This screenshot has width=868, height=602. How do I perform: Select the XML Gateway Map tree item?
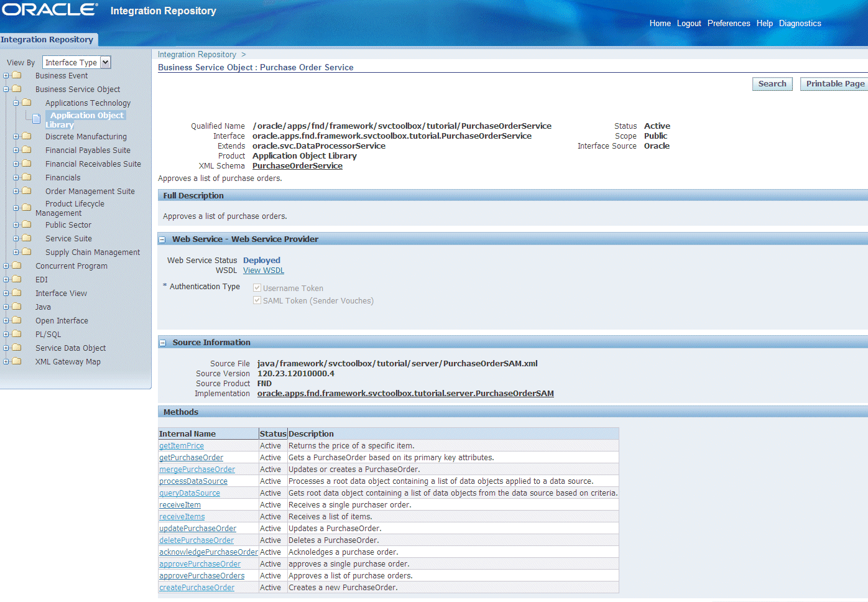(68, 362)
